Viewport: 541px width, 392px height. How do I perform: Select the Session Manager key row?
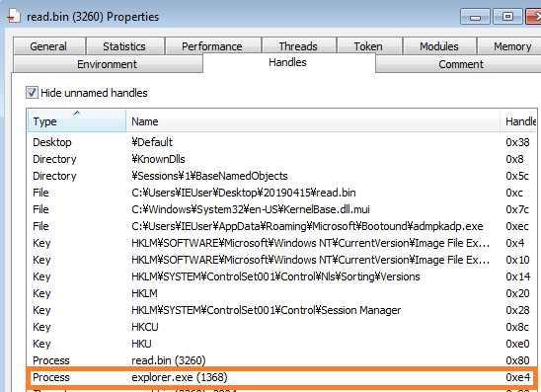tap(281, 310)
